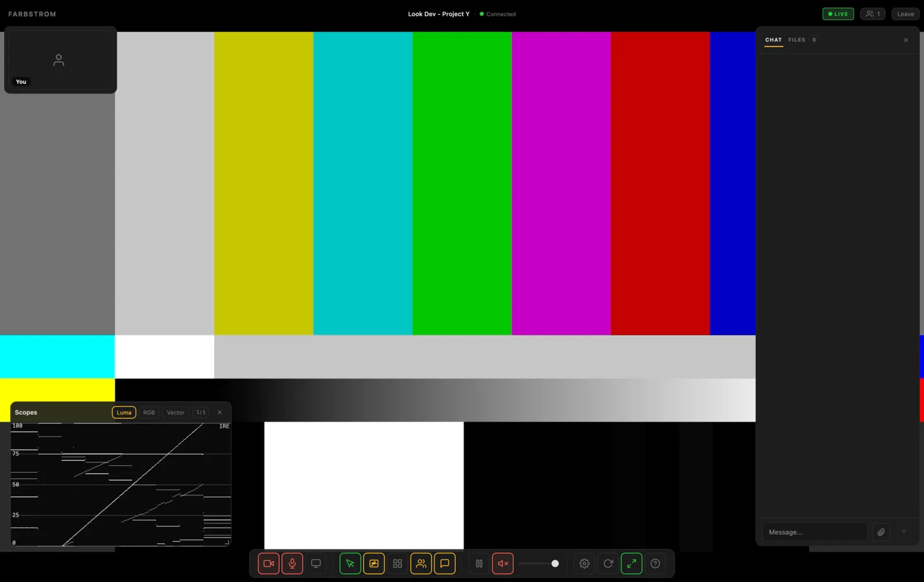Open the grid layout view
Screen dimensions: 924x582
pyautogui.click(x=397, y=564)
